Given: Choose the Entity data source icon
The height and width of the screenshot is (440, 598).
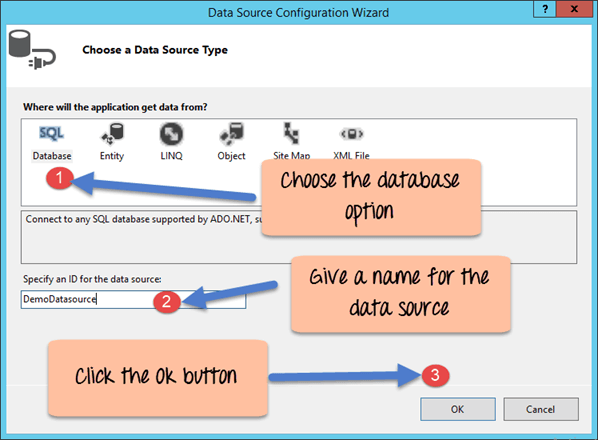Looking at the screenshot, I should click(x=112, y=134).
